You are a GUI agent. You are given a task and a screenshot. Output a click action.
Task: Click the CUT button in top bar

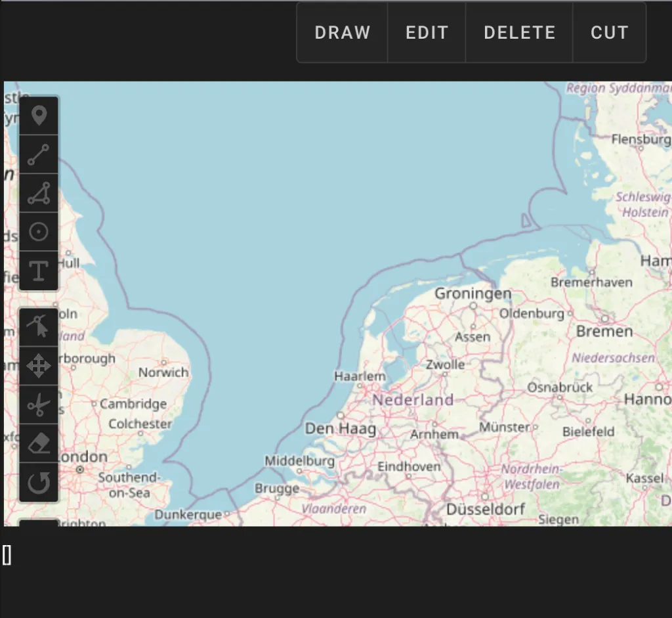609,33
